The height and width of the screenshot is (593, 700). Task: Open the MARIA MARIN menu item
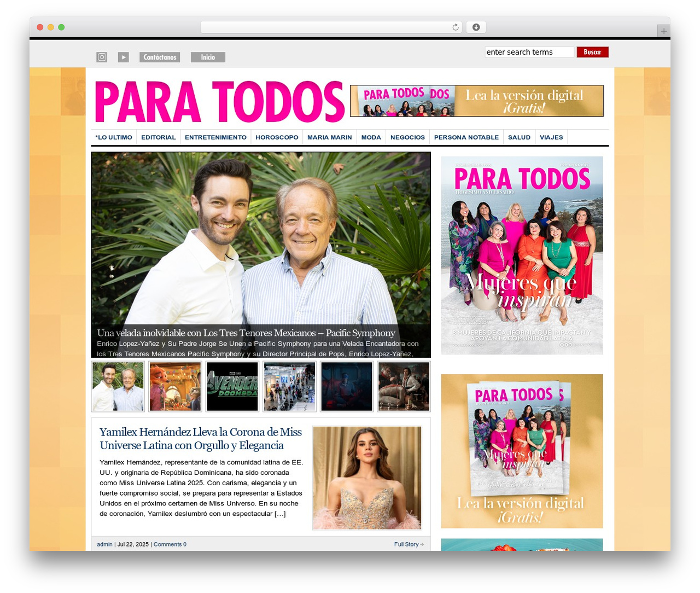330,137
